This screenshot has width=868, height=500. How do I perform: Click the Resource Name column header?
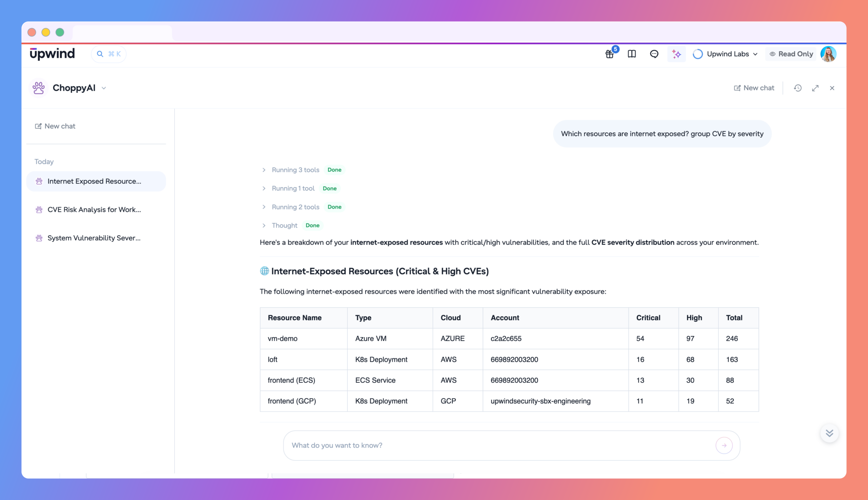pyautogui.click(x=304, y=318)
